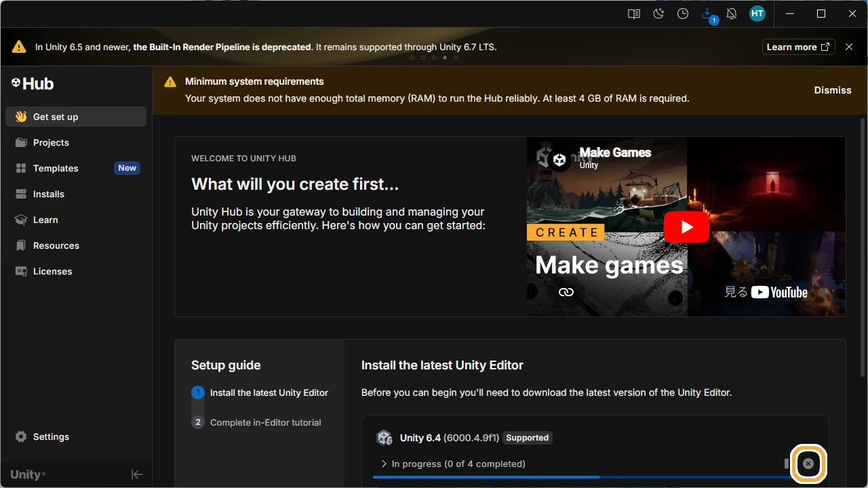This screenshot has width=868, height=488.
Task: Open the clock history icon in the top bar
Action: coord(683,14)
